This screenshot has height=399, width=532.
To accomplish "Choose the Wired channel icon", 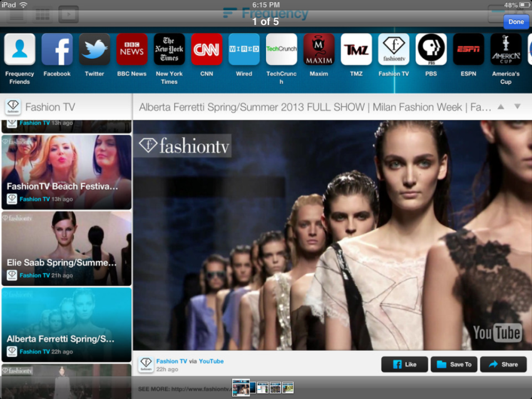I will point(244,49).
